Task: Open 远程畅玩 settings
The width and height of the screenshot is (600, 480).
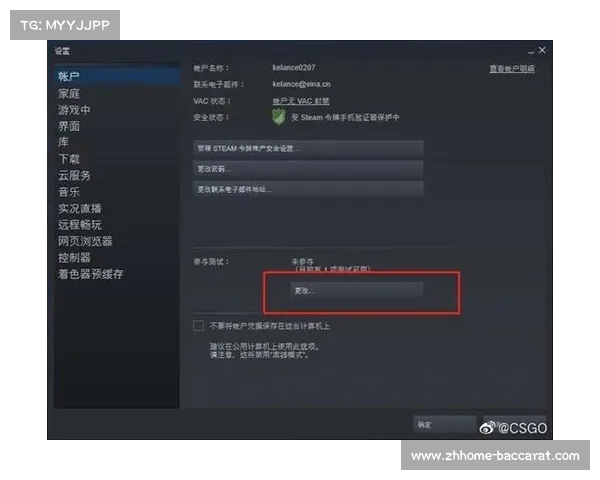Action: (x=80, y=225)
